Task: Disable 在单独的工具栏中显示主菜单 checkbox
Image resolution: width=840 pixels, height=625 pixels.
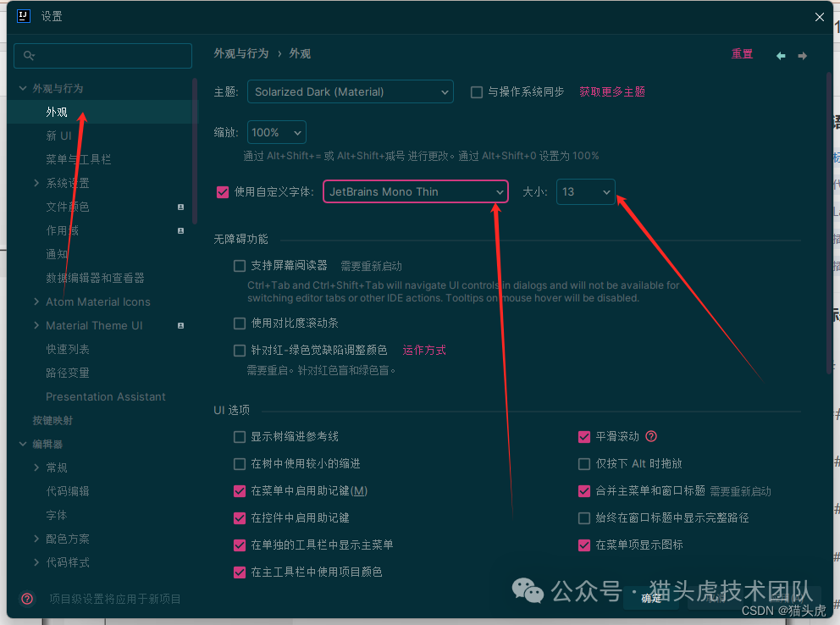Action: point(240,545)
